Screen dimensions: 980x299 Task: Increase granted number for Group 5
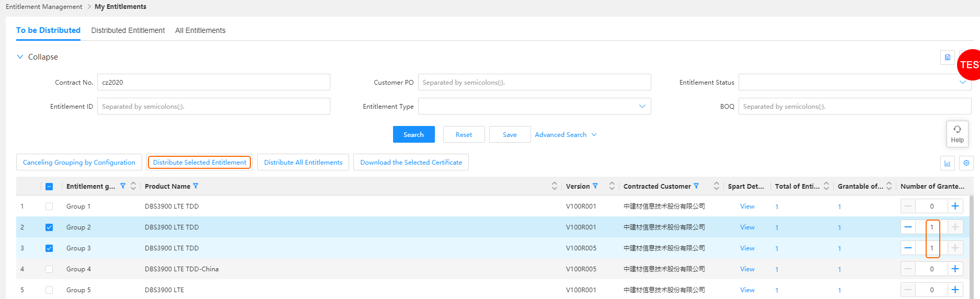tap(955, 290)
